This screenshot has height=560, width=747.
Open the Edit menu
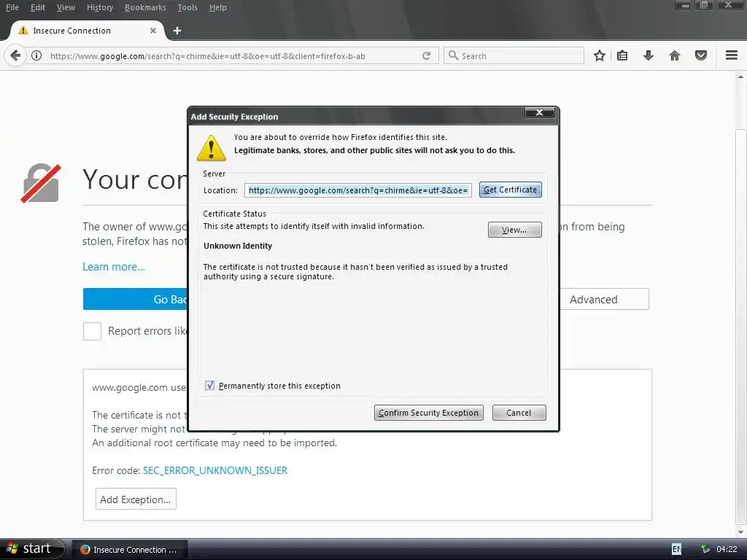(x=38, y=7)
